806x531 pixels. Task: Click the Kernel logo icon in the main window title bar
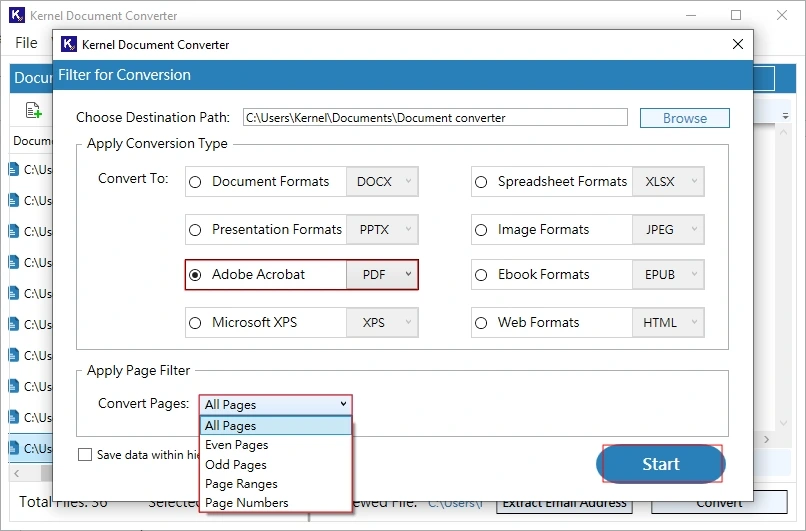17,15
